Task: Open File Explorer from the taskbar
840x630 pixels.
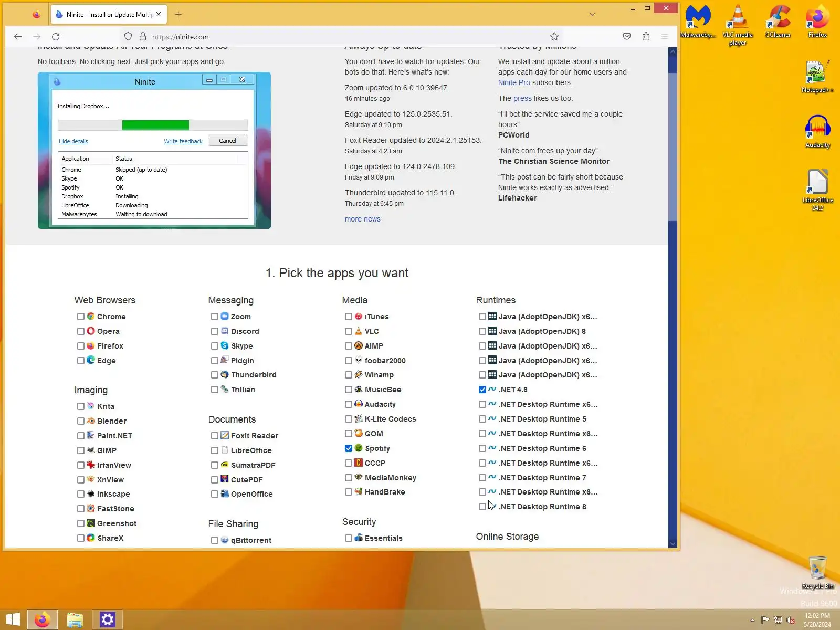Action: point(75,620)
